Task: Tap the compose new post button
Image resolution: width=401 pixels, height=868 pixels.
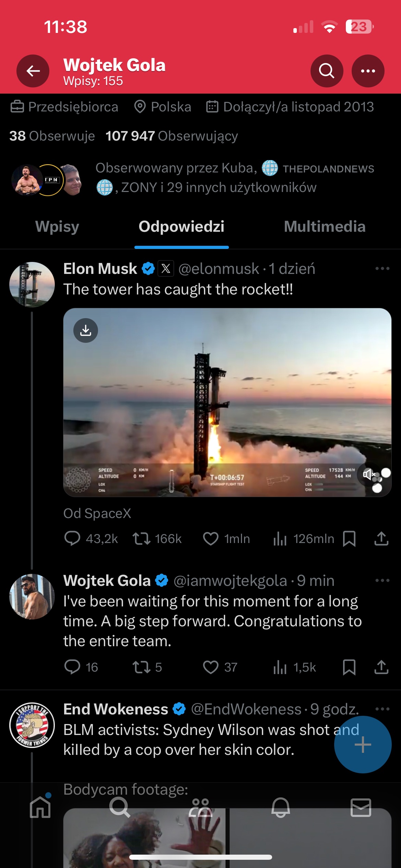Action: pyautogui.click(x=363, y=745)
